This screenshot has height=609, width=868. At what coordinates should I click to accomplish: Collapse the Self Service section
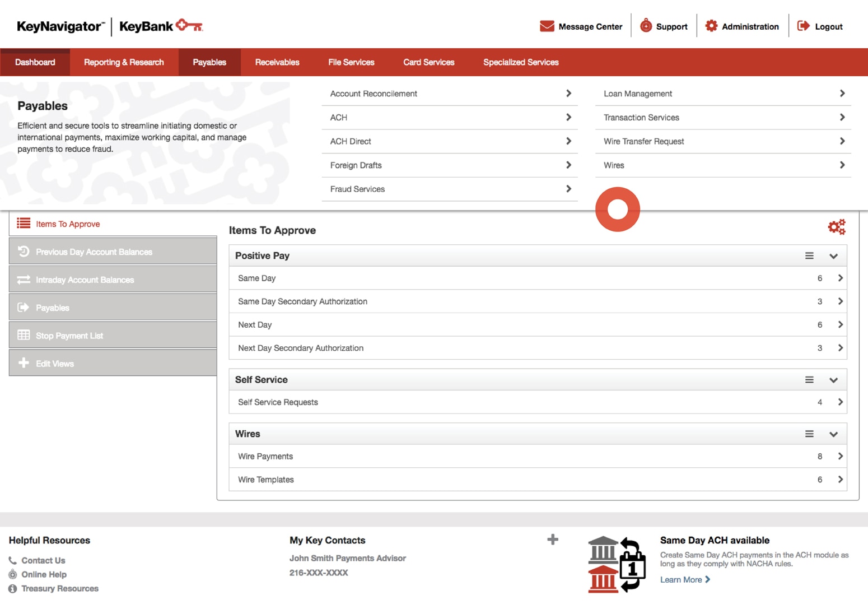click(x=833, y=380)
